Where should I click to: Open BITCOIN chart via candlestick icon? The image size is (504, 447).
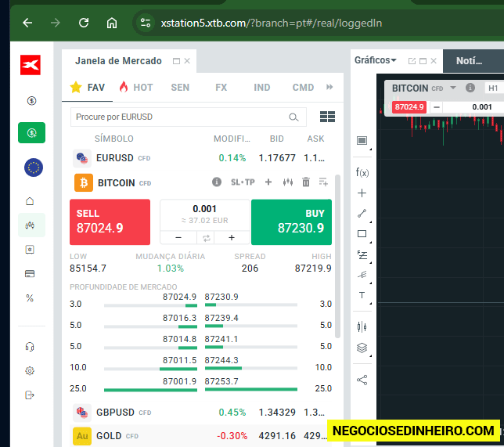(x=288, y=182)
